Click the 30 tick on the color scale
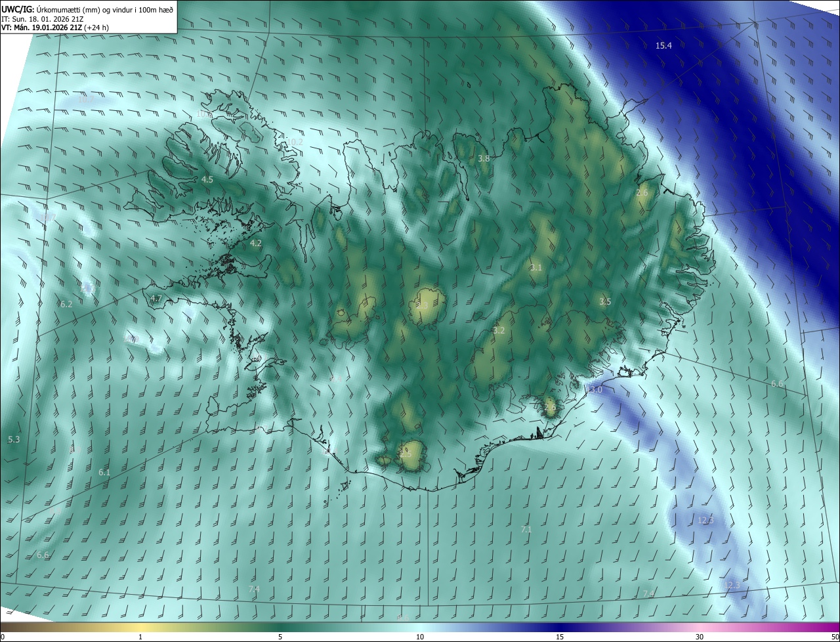 coord(700,637)
